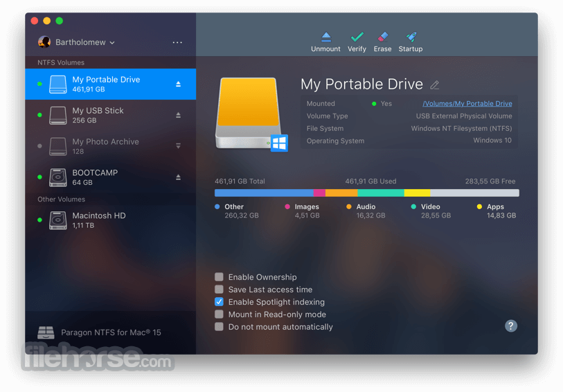Image resolution: width=563 pixels, height=392 pixels.
Task: Click the 283,55 GB Free label
Action: point(490,181)
